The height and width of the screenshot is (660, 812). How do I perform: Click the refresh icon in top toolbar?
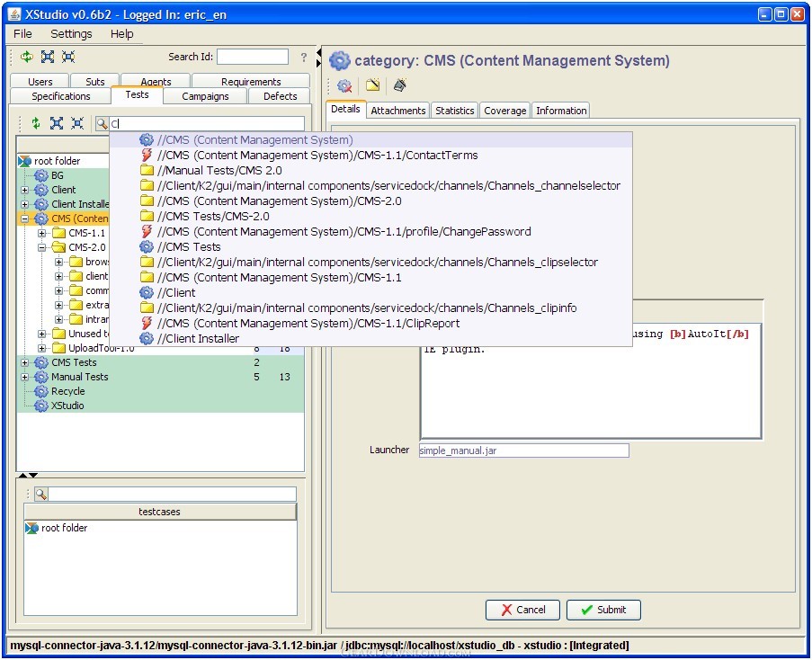click(x=26, y=57)
